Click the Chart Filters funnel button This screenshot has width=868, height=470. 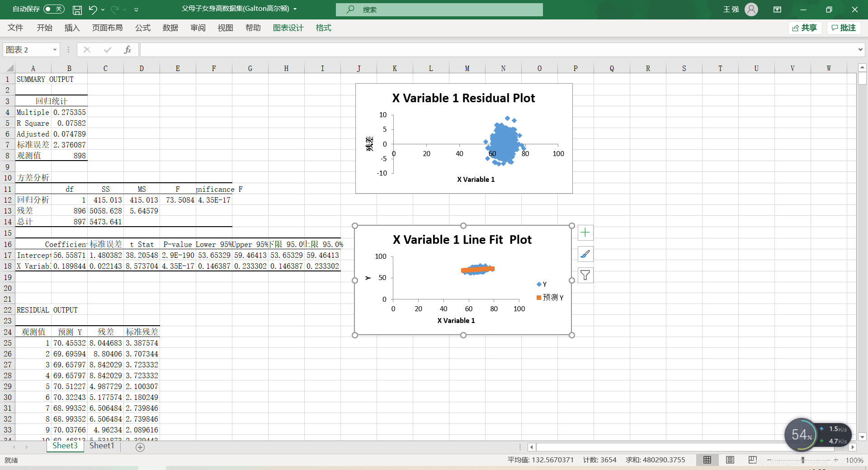coord(585,275)
